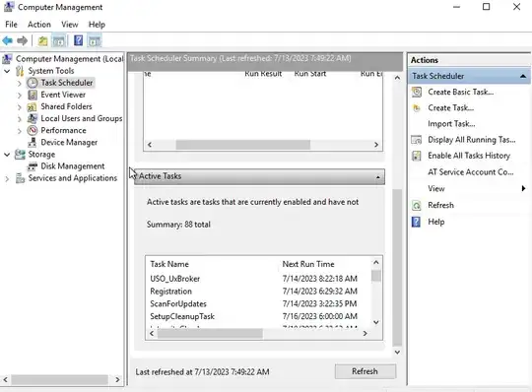Open the Help toolbar question mark icon
Image resolution: width=532 pixels, height=392 pixels.
[x=79, y=40]
